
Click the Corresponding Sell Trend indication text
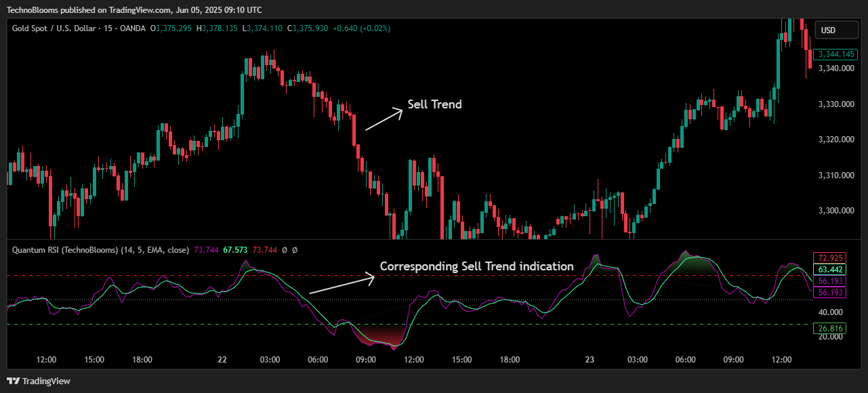pos(476,266)
